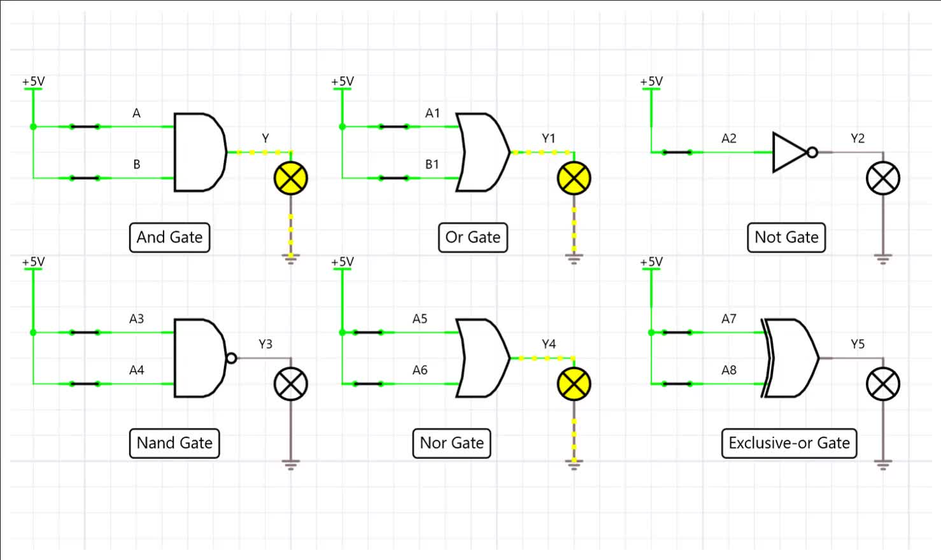Select the unlit lamp at output Y3
Image resolution: width=941 pixels, height=560 pixels.
tap(291, 384)
